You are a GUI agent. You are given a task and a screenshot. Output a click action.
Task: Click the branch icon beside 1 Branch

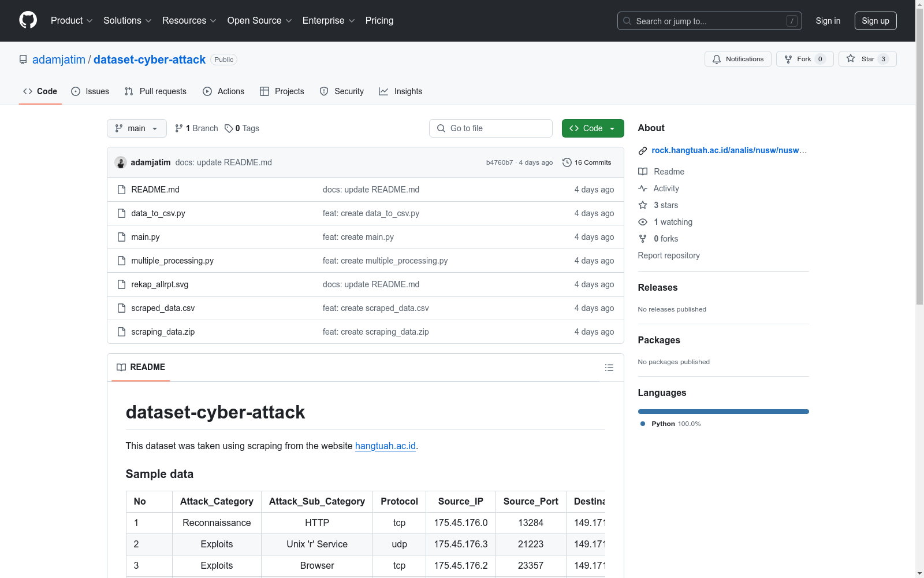(x=179, y=128)
